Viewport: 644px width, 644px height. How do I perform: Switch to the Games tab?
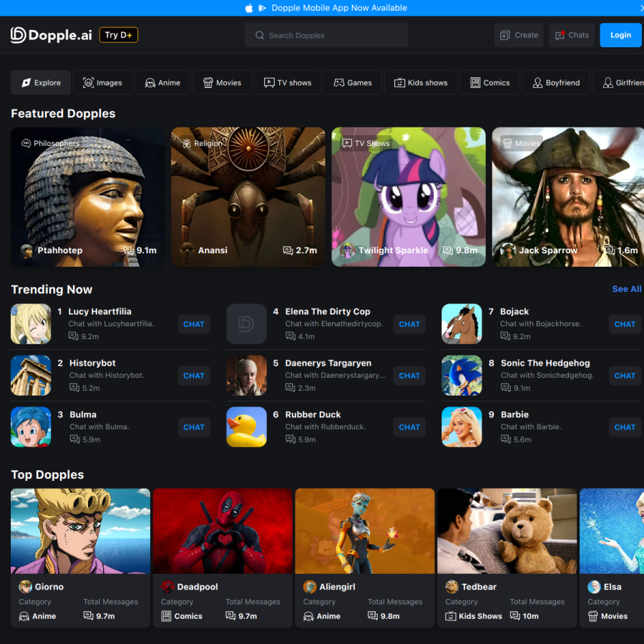click(x=353, y=82)
